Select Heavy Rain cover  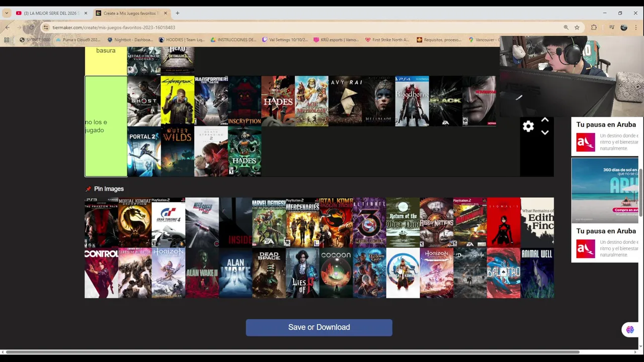345,101
